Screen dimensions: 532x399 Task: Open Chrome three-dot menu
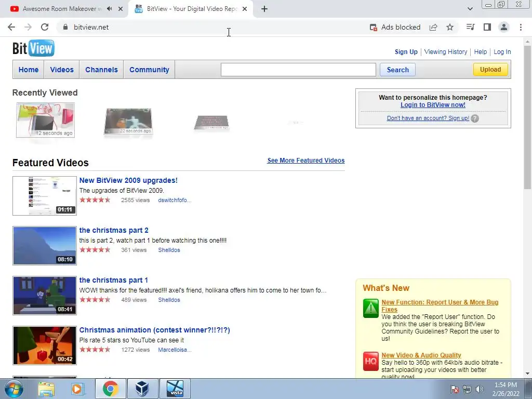click(x=521, y=27)
